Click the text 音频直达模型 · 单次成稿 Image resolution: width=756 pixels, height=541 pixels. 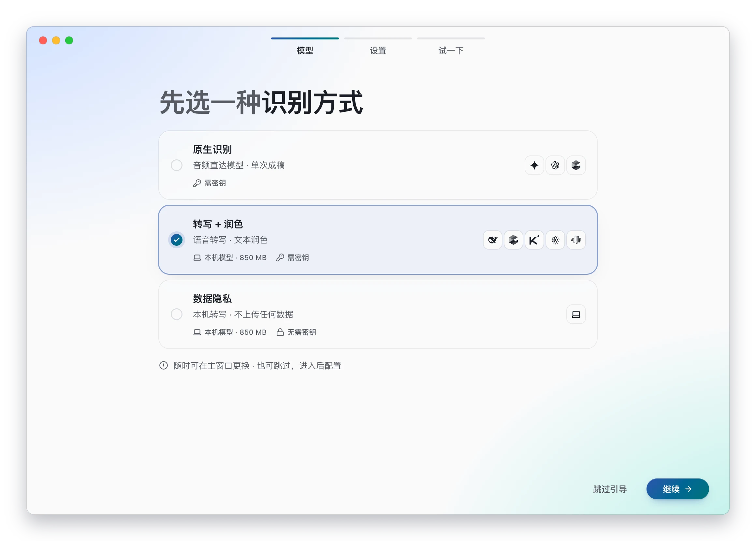239,165
